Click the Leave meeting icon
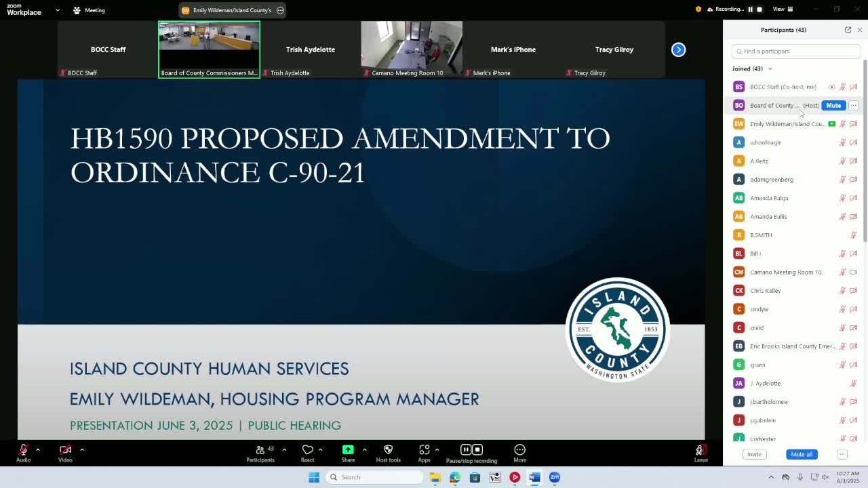The width and height of the screenshot is (868, 488). [701, 450]
